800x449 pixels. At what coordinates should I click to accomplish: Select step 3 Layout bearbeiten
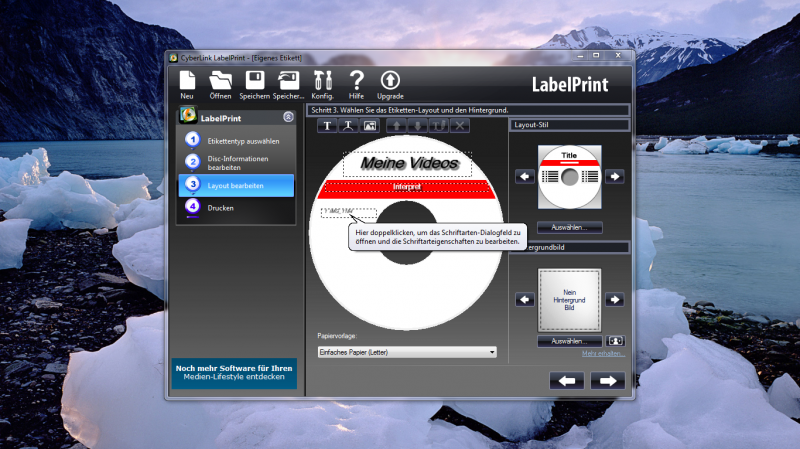pos(237,185)
